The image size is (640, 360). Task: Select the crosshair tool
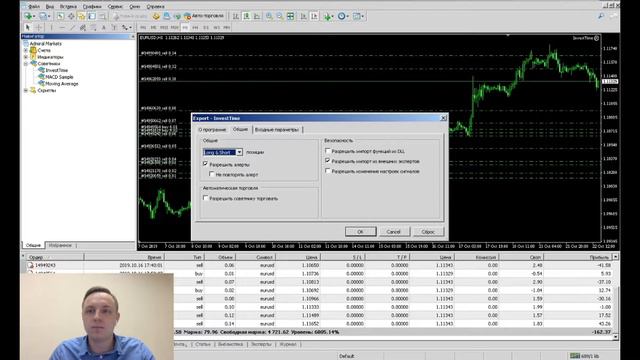pos(39,27)
